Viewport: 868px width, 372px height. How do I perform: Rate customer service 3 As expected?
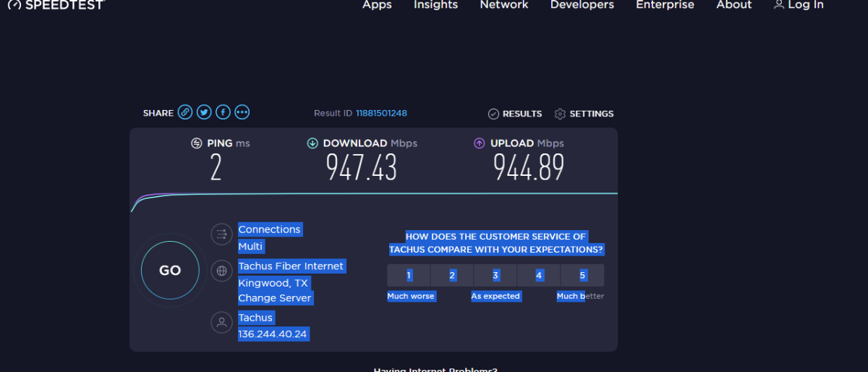(x=495, y=276)
